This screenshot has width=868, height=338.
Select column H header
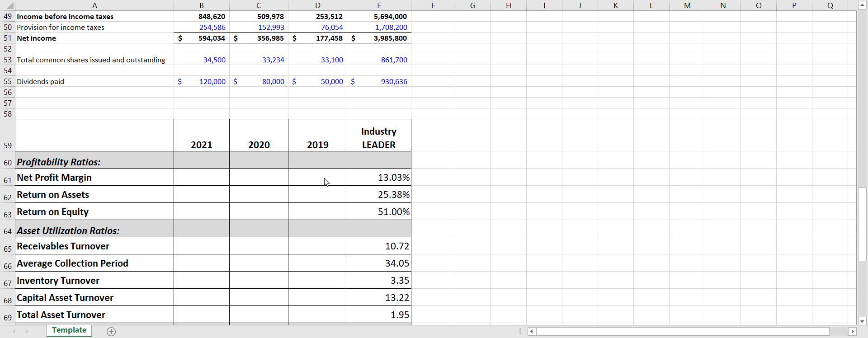pyautogui.click(x=509, y=5)
